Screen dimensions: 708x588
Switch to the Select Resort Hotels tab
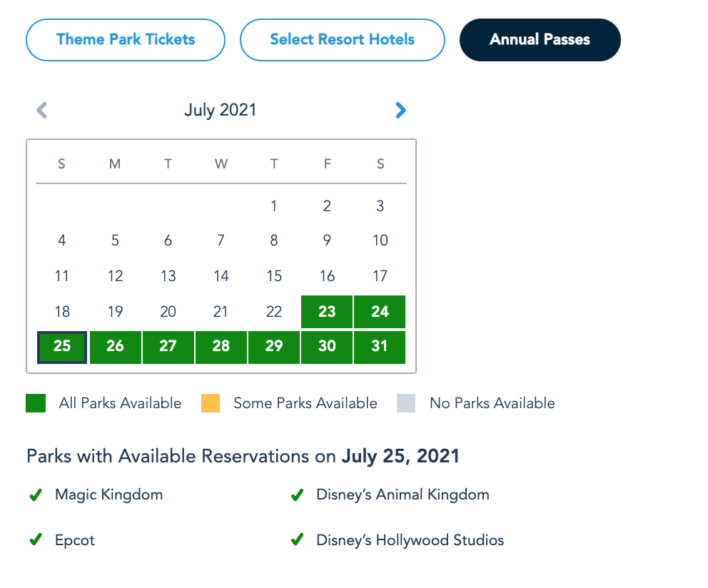click(342, 39)
